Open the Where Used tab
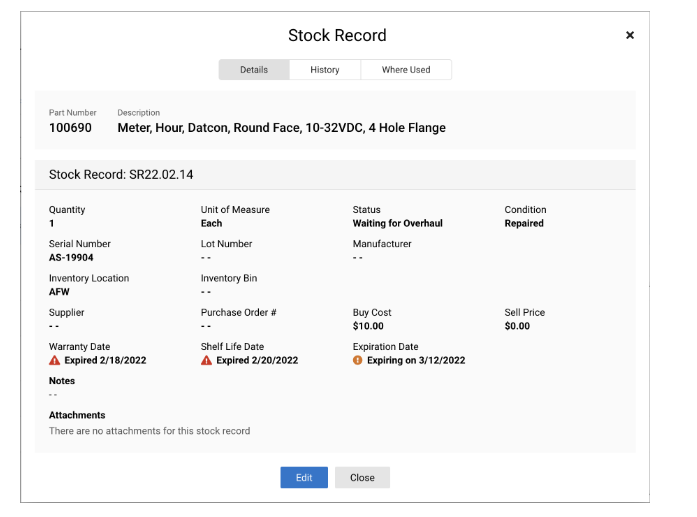Screen dimensions: 697x517 (406, 70)
